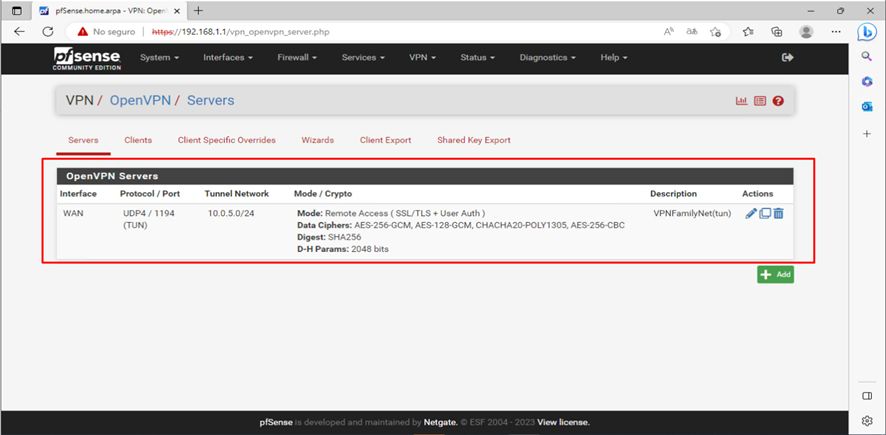This screenshot has width=886, height=435.
Task: Expand the Help menu
Action: [614, 58]
